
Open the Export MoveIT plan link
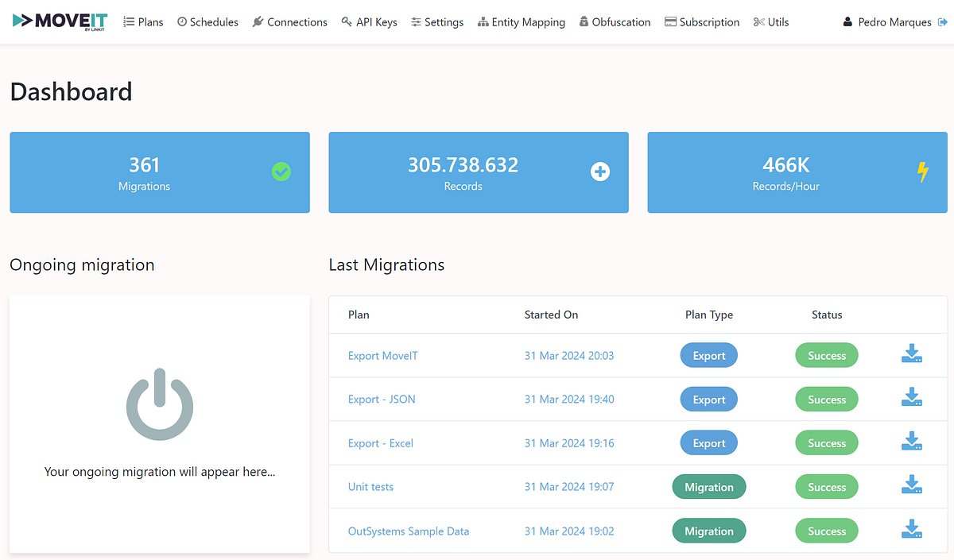(x=382, y=356)
